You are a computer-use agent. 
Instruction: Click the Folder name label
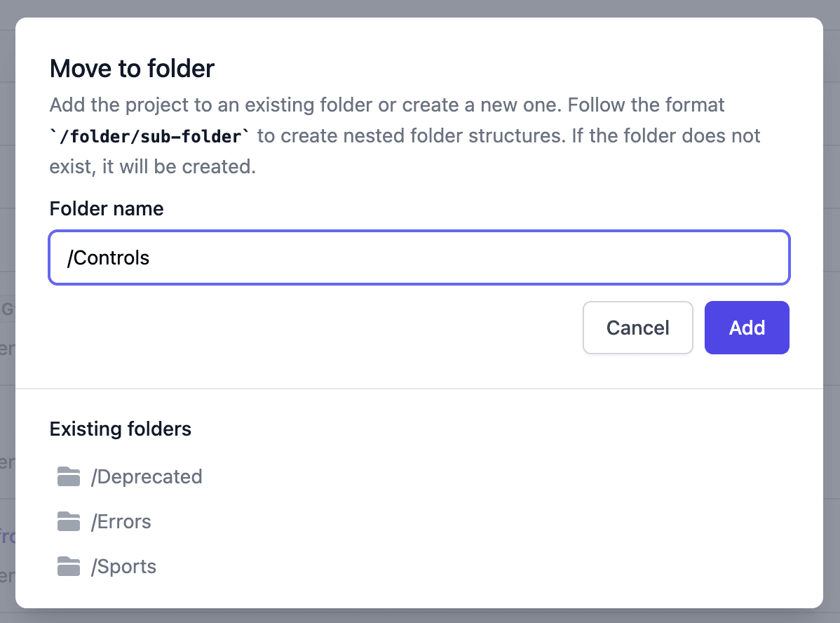pyautogui.click(x=106, y=208)
